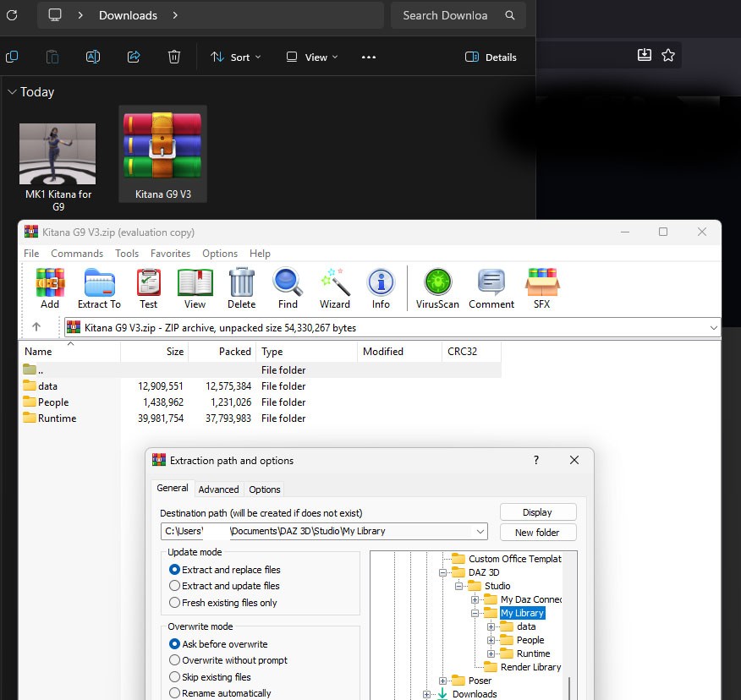Open the Favorites menu

tap(170, 253)
